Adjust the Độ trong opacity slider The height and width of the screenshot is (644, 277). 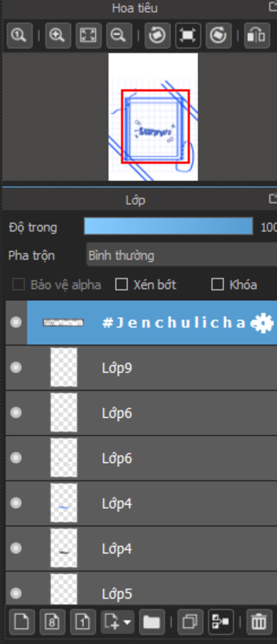pyautogui.click(x=169, y=226)
